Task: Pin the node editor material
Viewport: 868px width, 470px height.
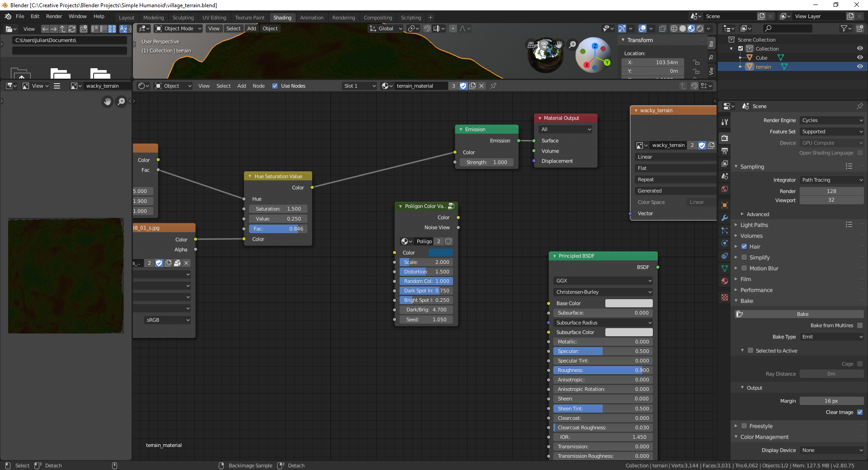Action: point(493,86)
